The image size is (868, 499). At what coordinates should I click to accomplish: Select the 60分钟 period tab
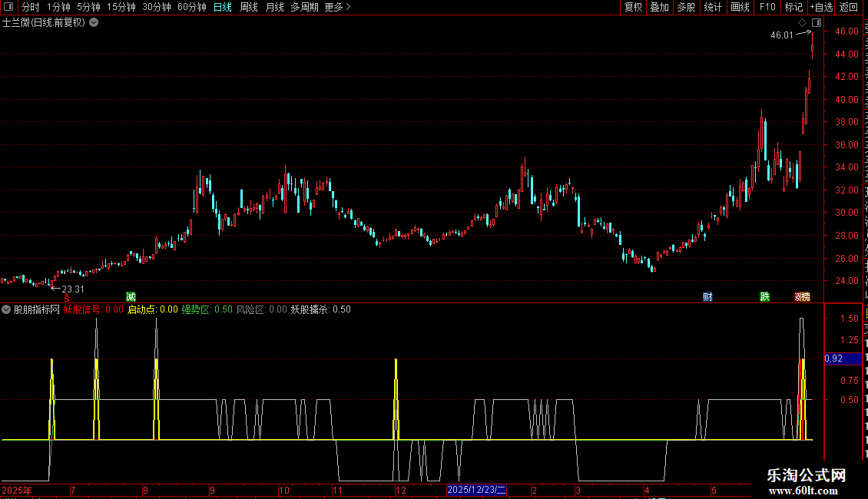pos(192,7)
